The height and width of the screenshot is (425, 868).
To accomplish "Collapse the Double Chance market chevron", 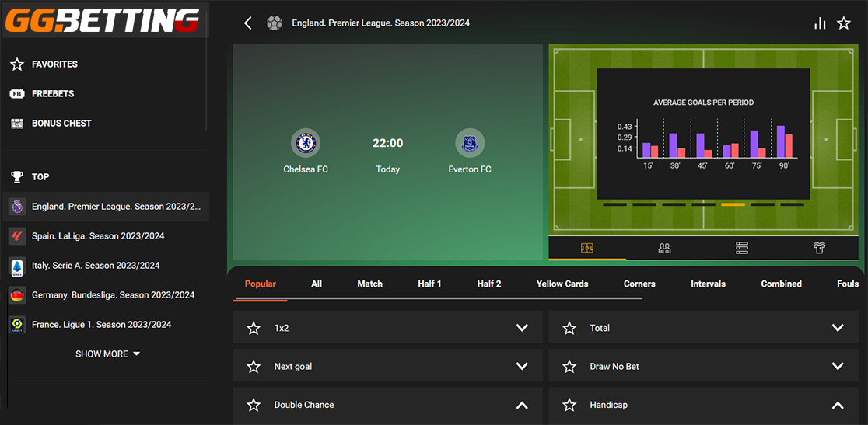I will [x=522, y=405].
